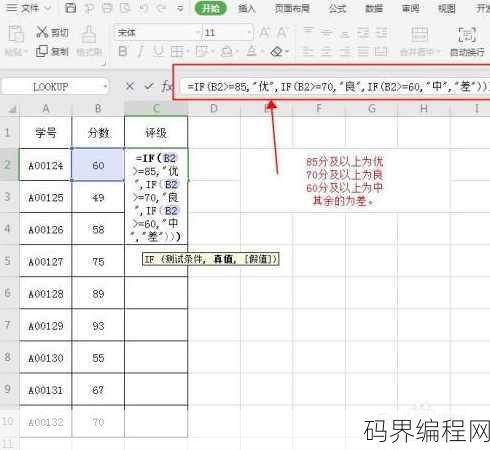Image resolution: width=490 pixels, height=450 pixels.
Task: Open the 插入 ribbon tab
Action: click(247, 8)
